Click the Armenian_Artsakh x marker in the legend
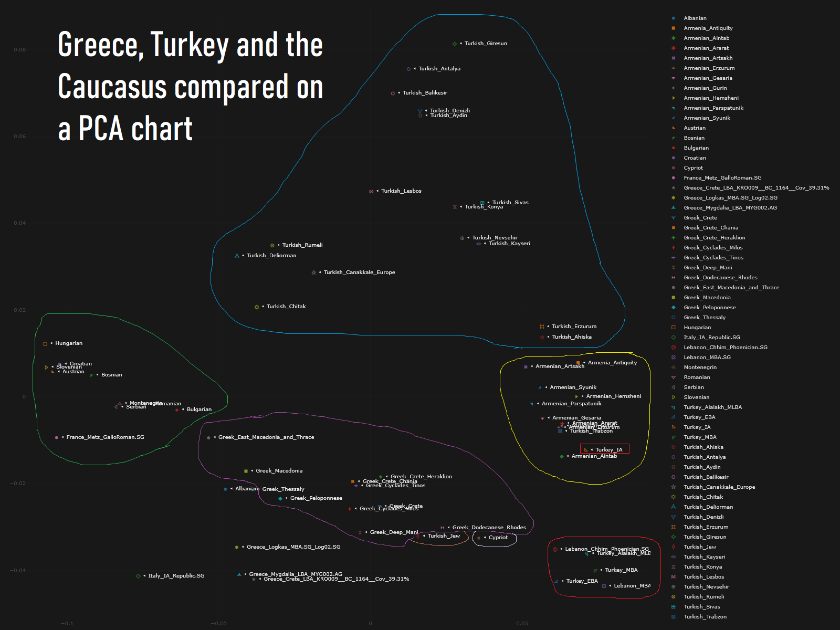Screen dimensions: 840x630 pos(674,58)
